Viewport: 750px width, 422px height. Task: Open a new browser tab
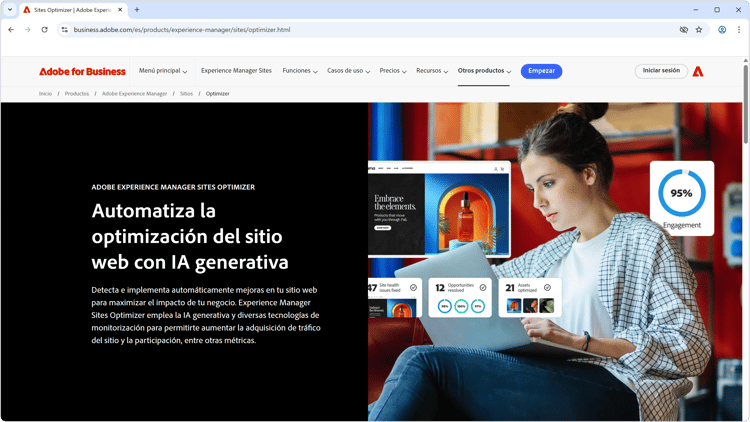pyautogui.click(x=137, y=10)
